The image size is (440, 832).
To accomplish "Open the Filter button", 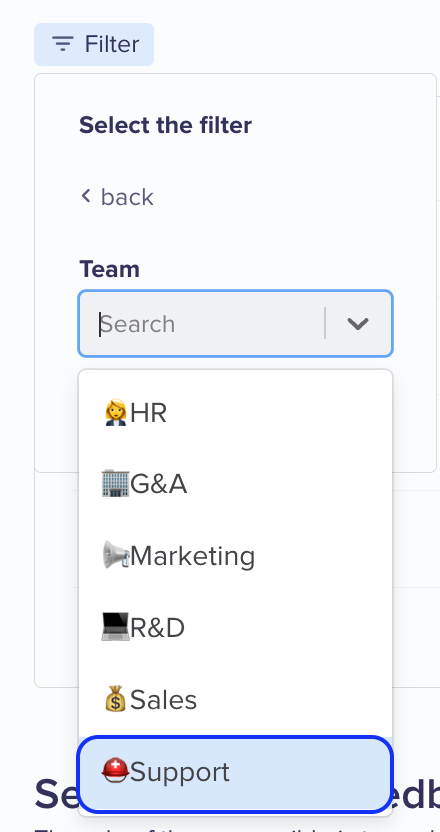I will (94, 44).
